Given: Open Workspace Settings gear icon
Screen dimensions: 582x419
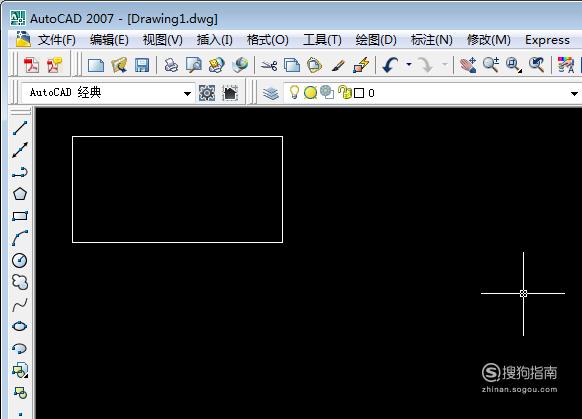Looking at the screenshot, I should (x=207, y=93).
